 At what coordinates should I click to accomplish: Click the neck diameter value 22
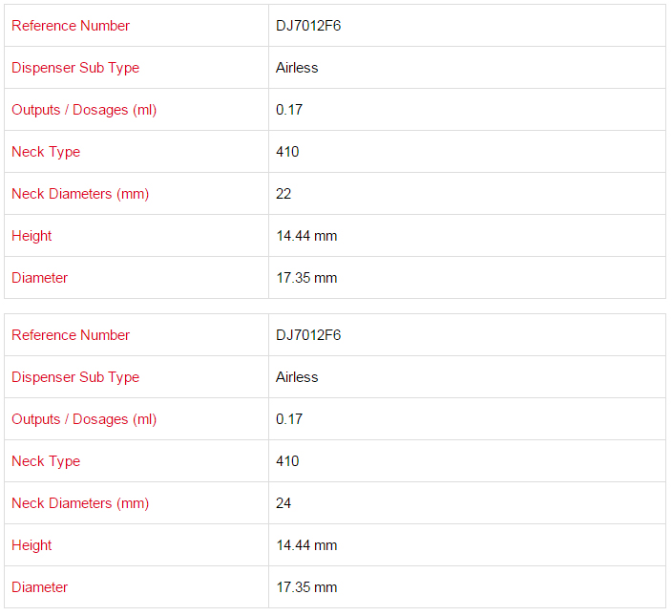click(x=283, y=194)
